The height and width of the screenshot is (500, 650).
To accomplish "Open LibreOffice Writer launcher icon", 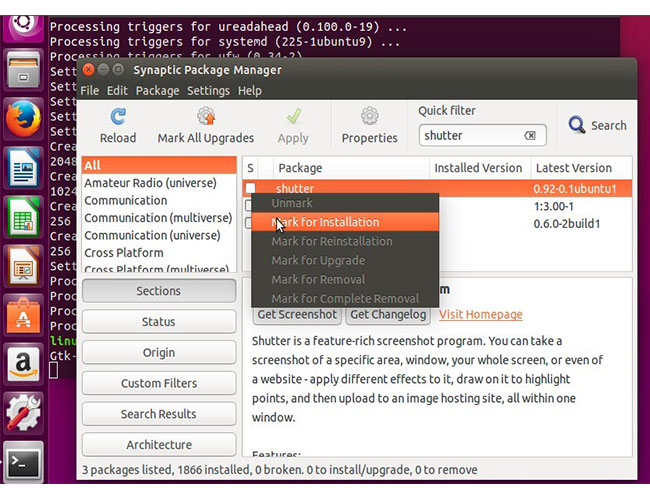I will pyautogui.click(x=23, y=168).
